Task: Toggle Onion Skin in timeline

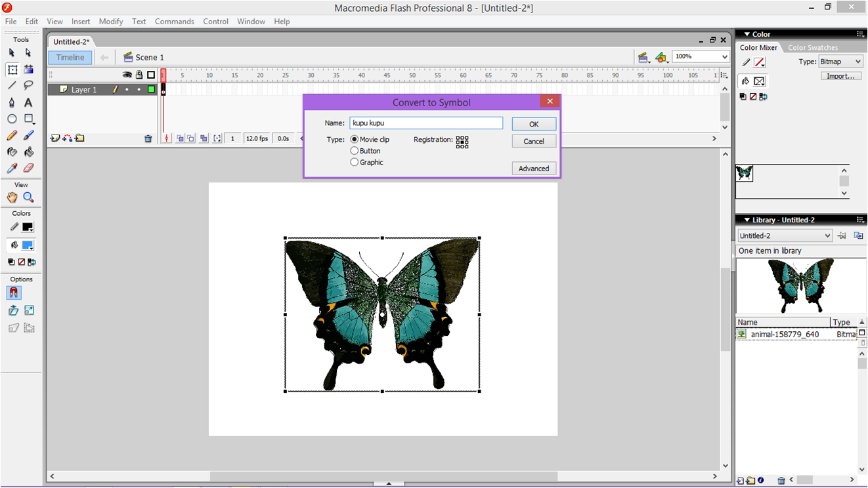Action: tap(181, 138)
